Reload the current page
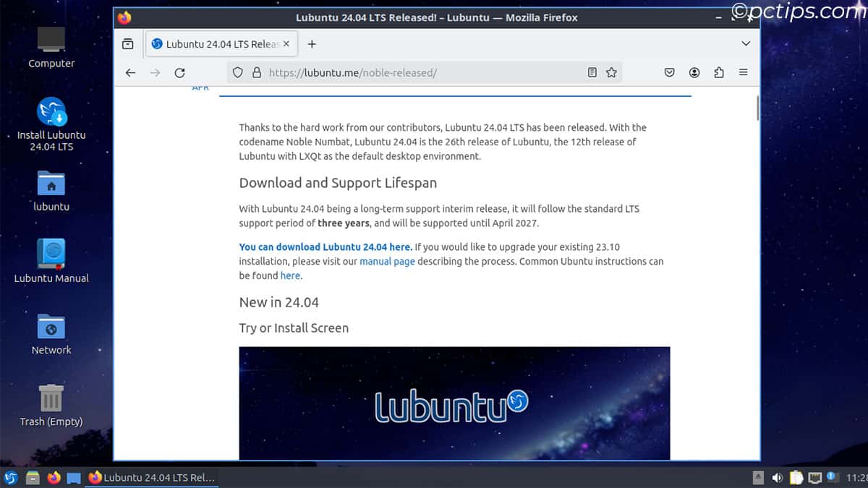Viewport: 868px width, 488px height. (x=179, y=72)
